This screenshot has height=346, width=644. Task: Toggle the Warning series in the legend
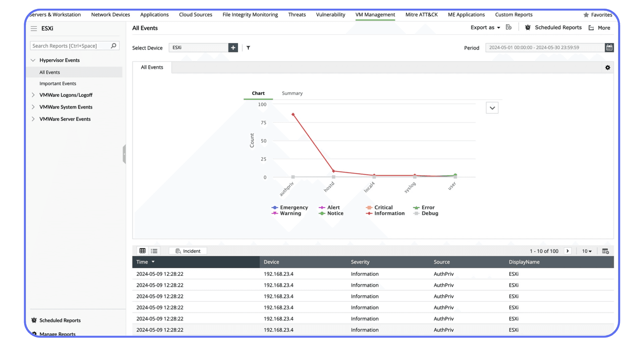[x=286, y=213]
